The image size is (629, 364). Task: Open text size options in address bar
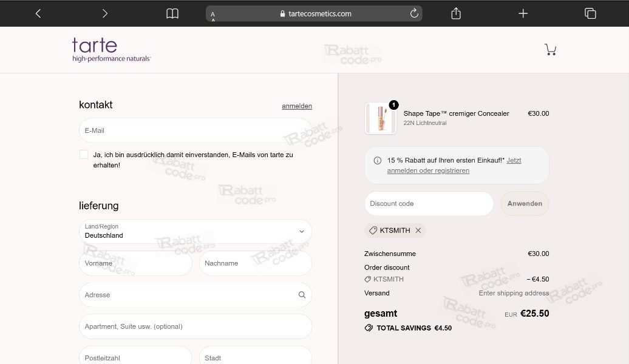[x=213, y=14]
